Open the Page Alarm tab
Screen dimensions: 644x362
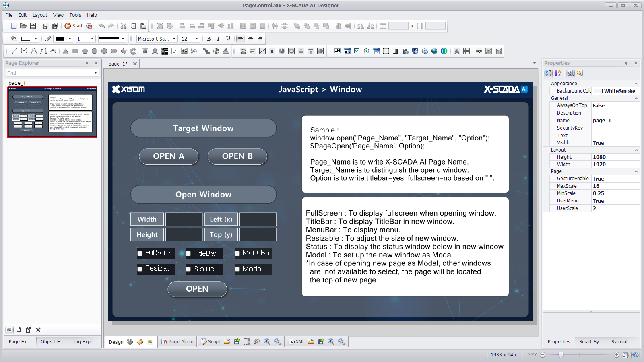point(178,341)
